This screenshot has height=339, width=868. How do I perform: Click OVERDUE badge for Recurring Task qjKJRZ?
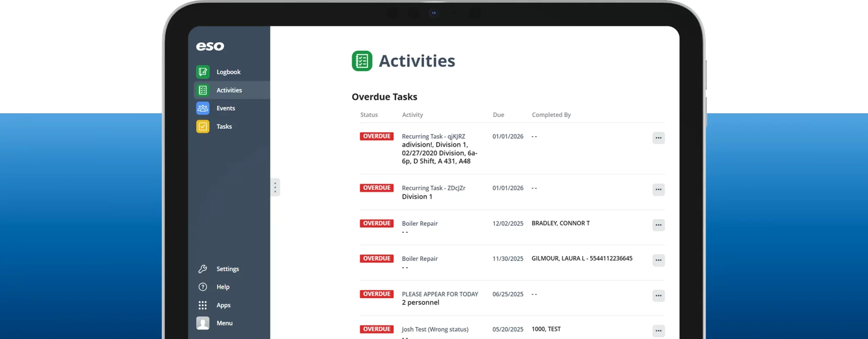click(377, 136)
